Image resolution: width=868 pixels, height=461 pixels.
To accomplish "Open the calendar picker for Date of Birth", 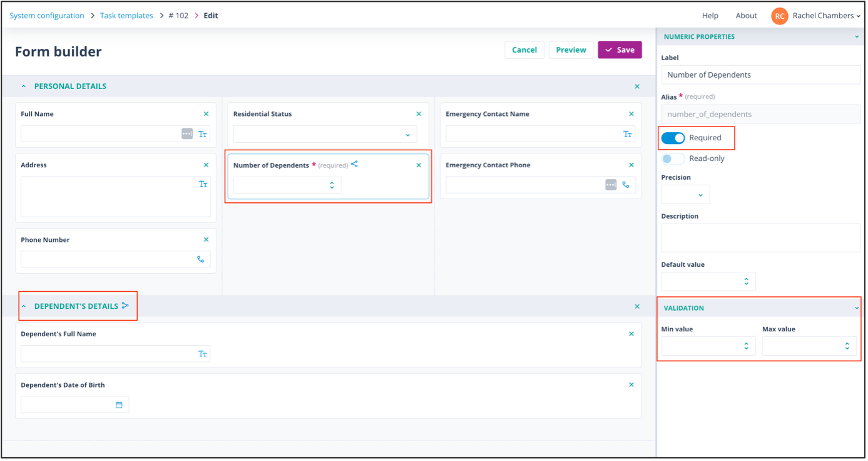I will coord(119,405).
